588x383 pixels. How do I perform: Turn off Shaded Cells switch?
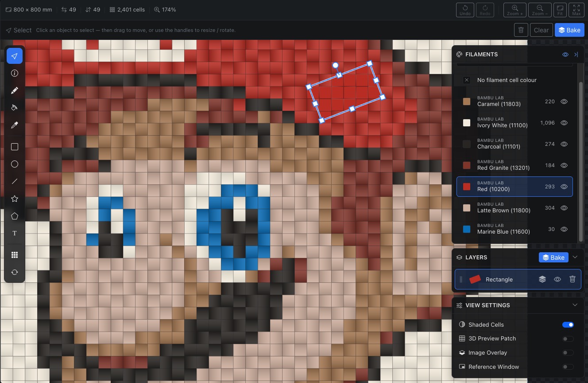[568, 324]
